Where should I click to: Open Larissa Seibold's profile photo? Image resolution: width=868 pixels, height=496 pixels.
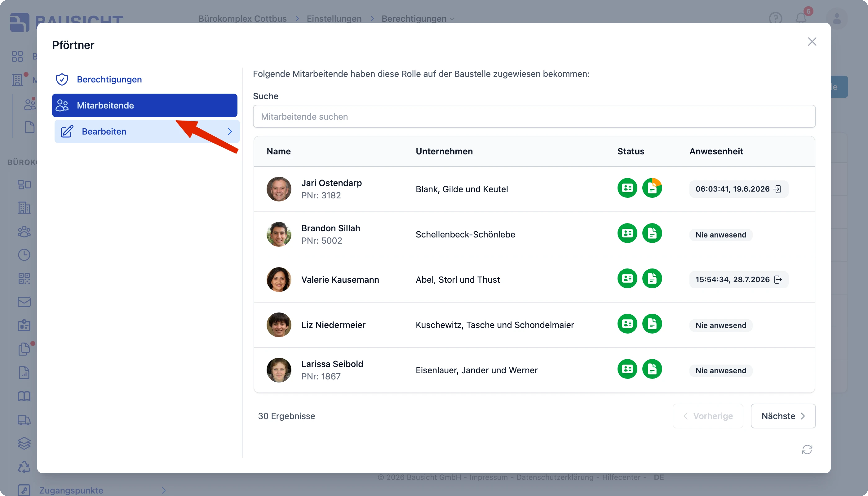pyautogui.click(x=279, y=370)
